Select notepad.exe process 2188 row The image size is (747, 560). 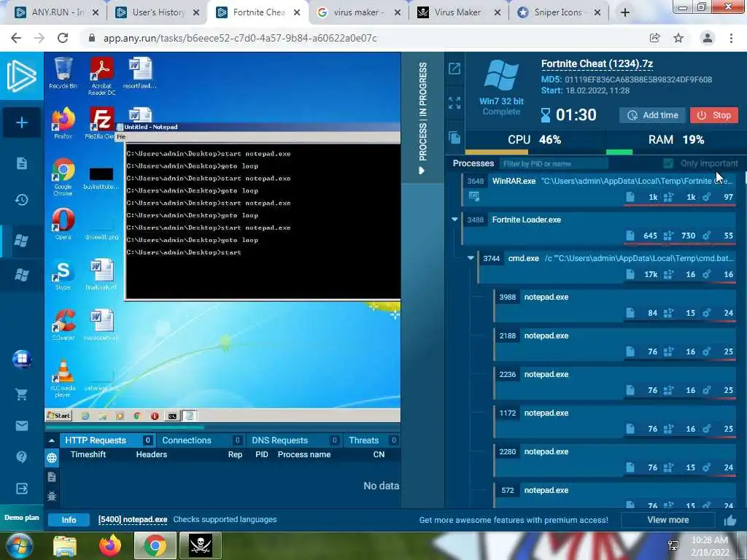pyautogui.click(x=616, y=344)
